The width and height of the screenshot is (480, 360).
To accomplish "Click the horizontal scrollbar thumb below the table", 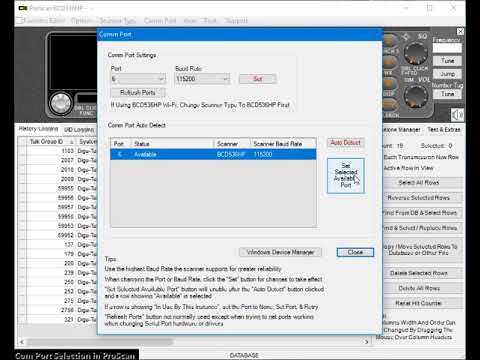I will click(100, 342).
